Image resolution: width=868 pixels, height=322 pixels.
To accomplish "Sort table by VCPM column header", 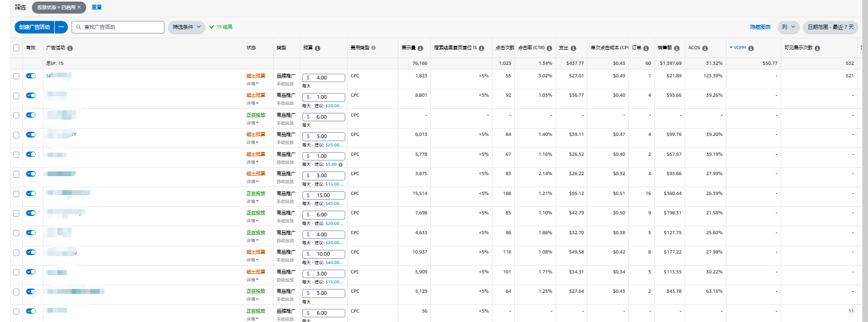I will [x=739, y=48].
